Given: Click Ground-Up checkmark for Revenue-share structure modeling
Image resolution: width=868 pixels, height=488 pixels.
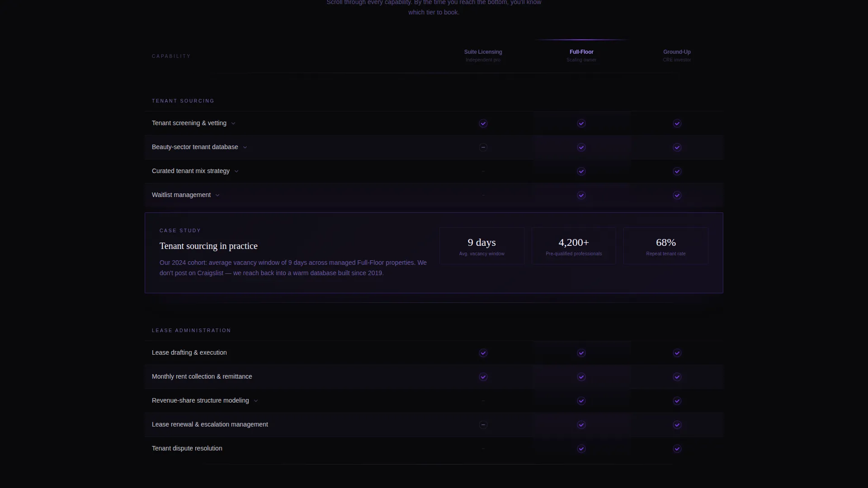Looking at the screenshot, I should 677,401.
